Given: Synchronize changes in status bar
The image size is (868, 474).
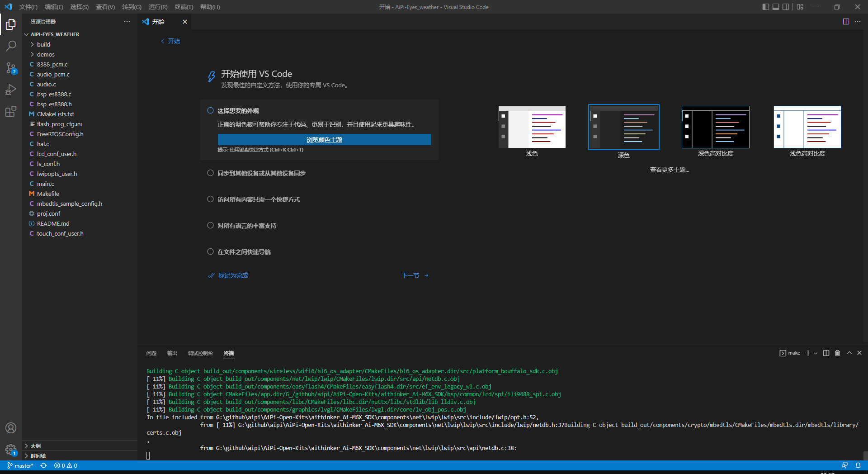Looking at the screenshot, I should 44,465.
